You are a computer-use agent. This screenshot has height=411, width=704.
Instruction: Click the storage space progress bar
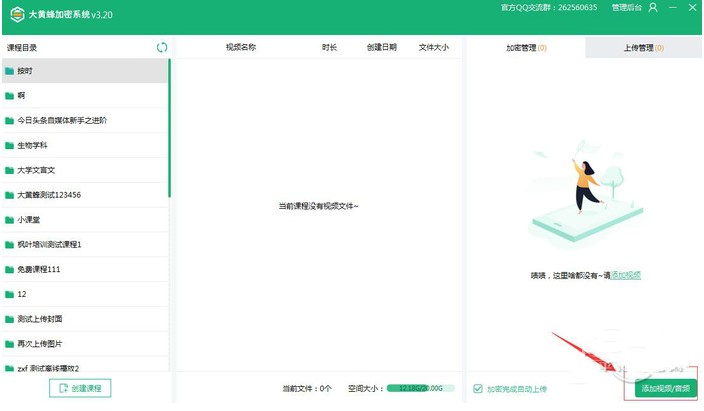(421, 388)
